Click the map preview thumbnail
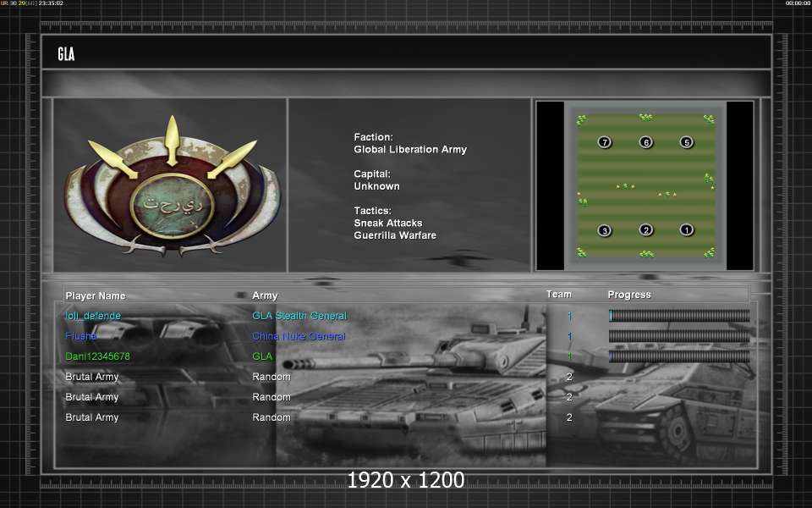Viewport: 812px width, 508px height. (645, 185)
